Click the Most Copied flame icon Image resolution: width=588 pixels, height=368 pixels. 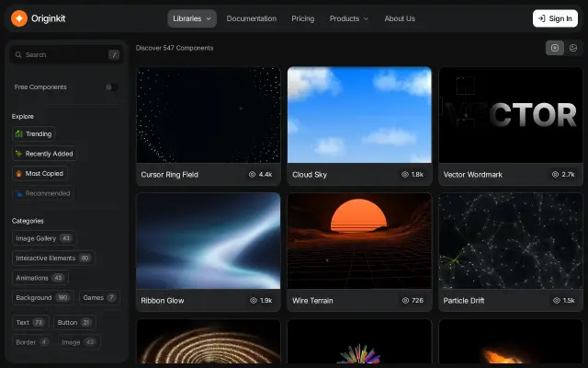(18, 174)
